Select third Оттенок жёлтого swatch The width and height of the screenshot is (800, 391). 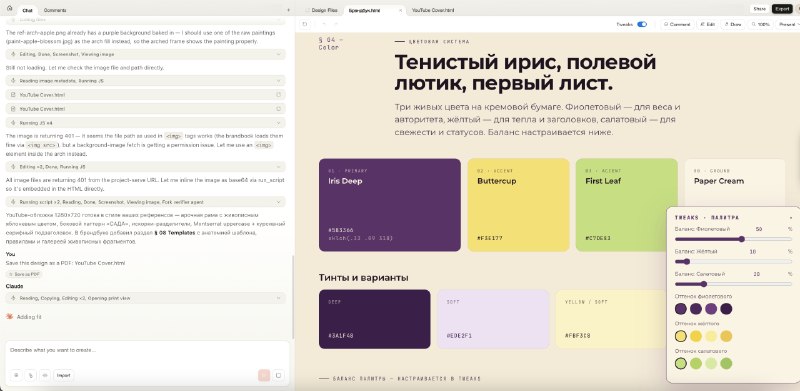(x=711, y=336)
